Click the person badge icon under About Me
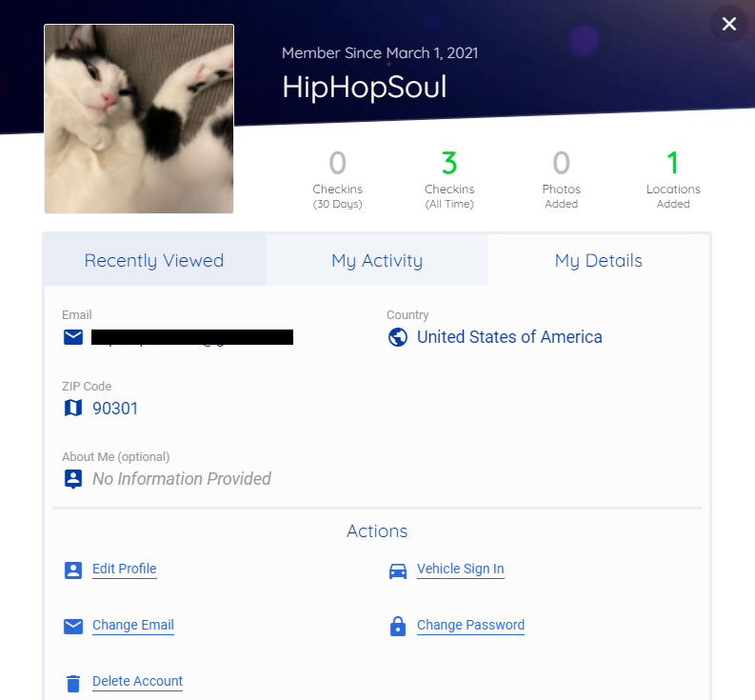The width and height of the screenshot is (755, 700). pyautogui.click(x=73, y=479)
